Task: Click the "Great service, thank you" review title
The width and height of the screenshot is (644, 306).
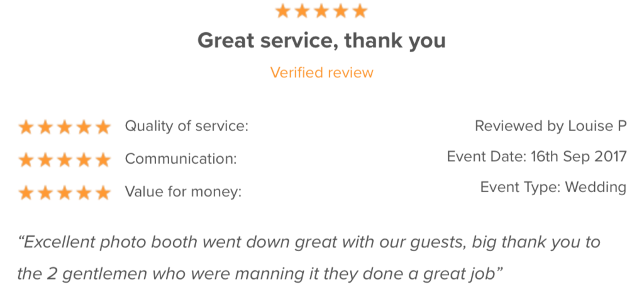Action: 322,41
